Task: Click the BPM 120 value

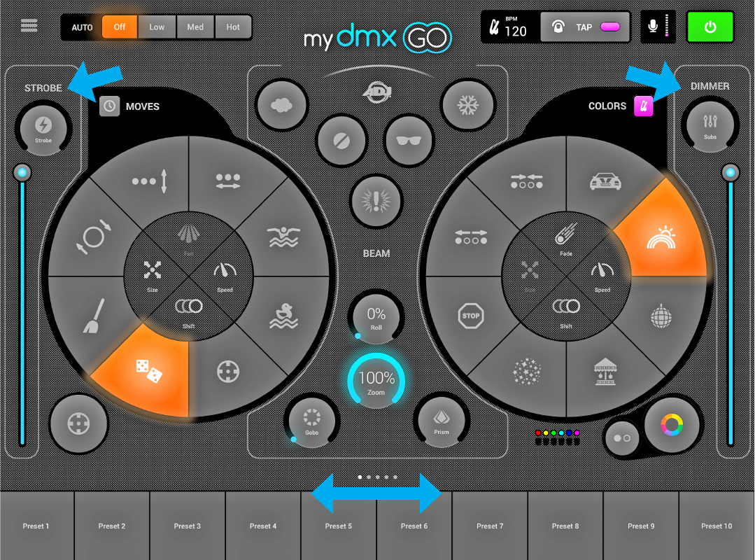Action: pos(515,31)
